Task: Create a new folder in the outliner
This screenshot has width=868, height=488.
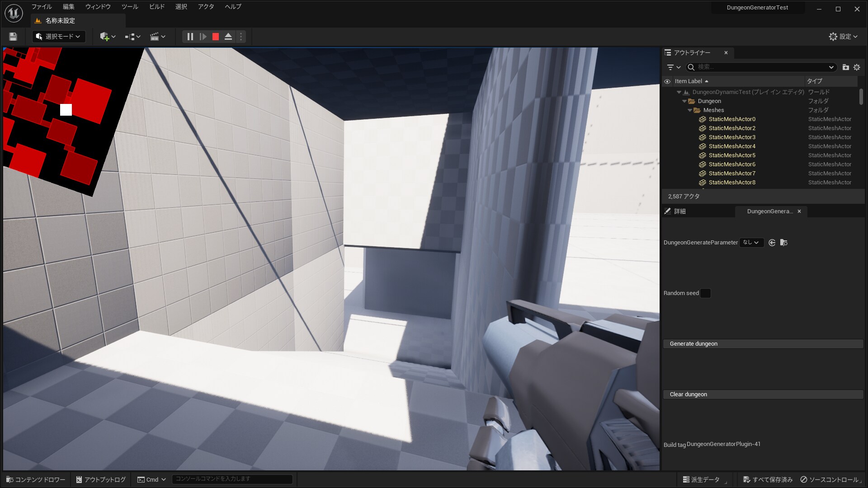Action: coord(845,67)
